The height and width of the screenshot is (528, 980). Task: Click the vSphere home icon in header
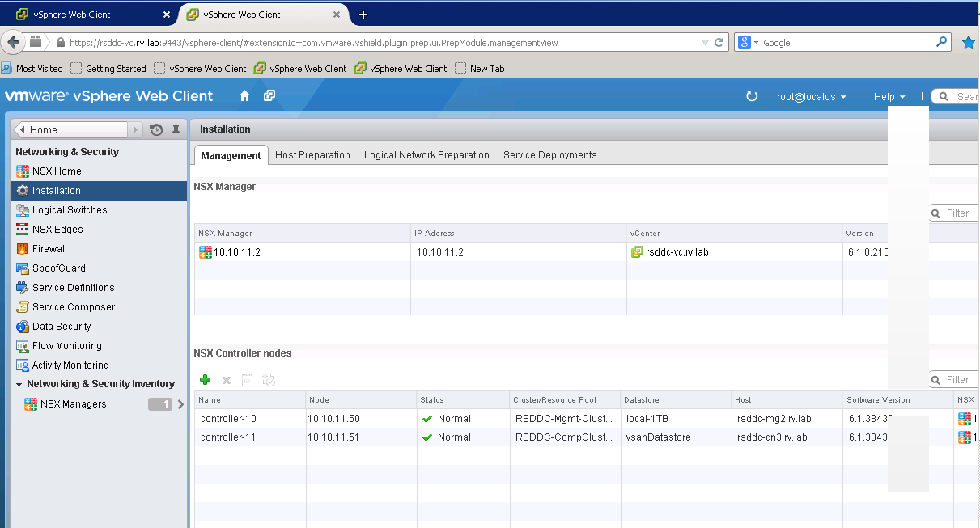tap(245, 96)
